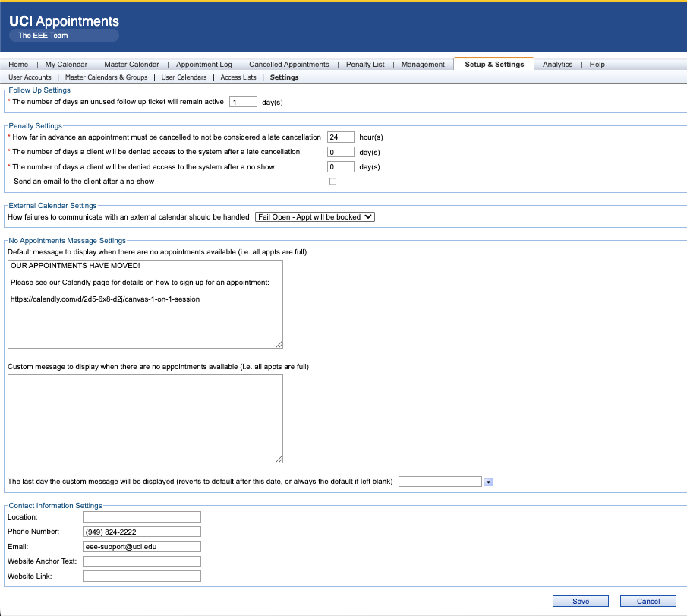687x616 pixels.
Task: Open the date picker arrow icon
Action: click(488, 482)
